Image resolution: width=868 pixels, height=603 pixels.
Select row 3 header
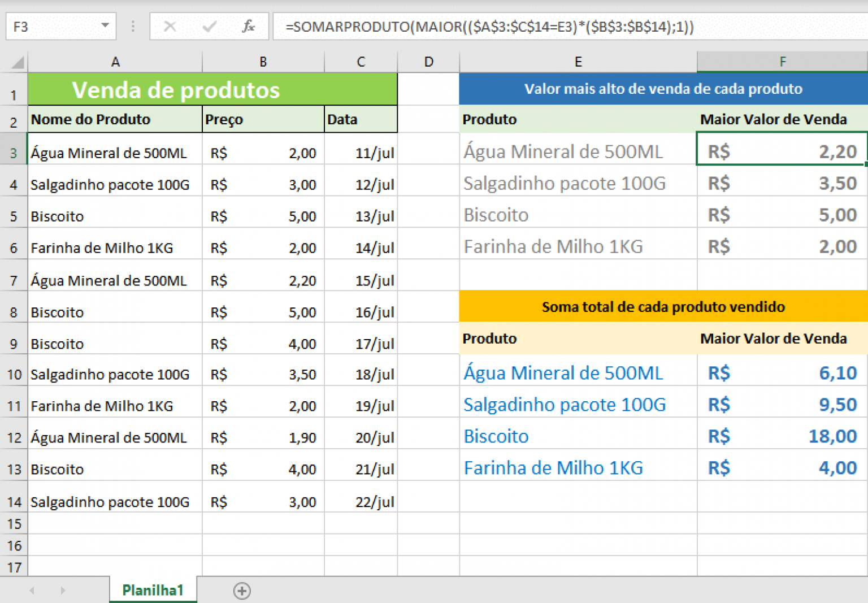14,150
